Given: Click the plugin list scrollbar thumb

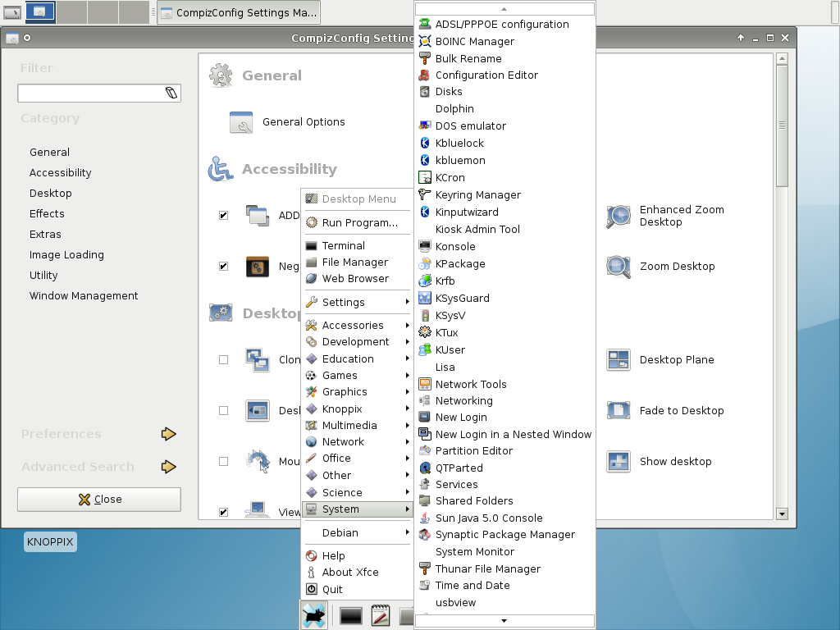Looking at the screenshot, I should pyautogui.click(x=782, y=126).
